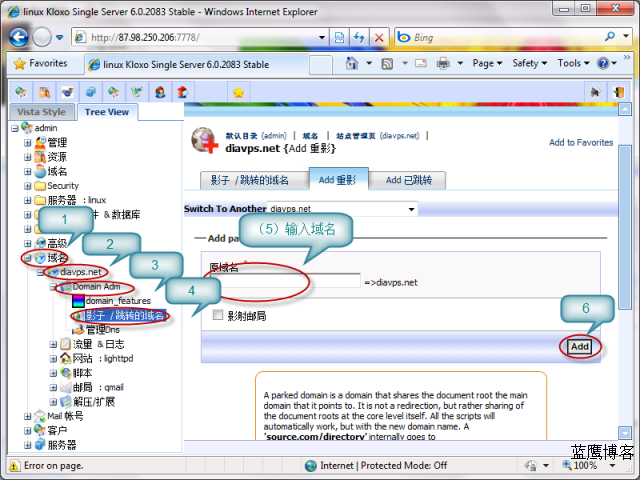Open the Switch To Another domain dropdown
Viewport: 640px width, 480px height.
pos(411,209)
